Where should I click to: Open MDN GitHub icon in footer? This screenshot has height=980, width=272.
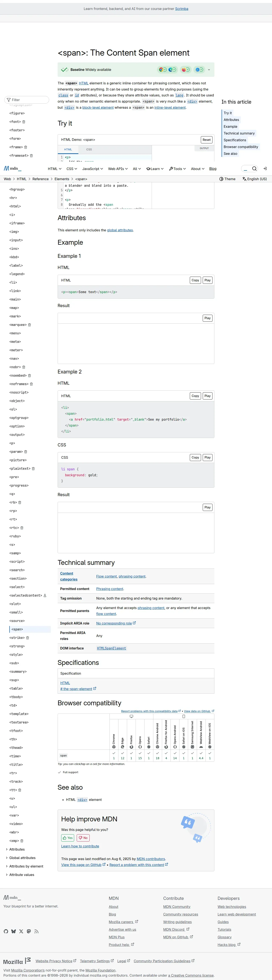tap(6, 931)
